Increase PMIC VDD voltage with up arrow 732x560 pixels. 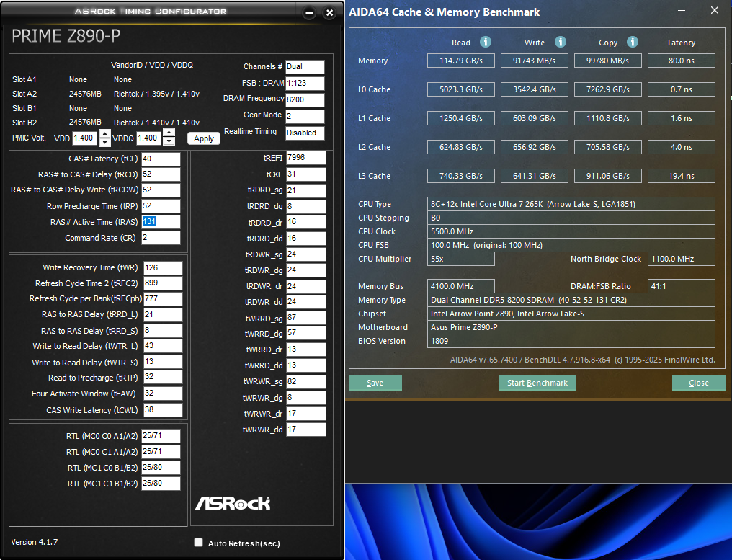tap(104, 134)
